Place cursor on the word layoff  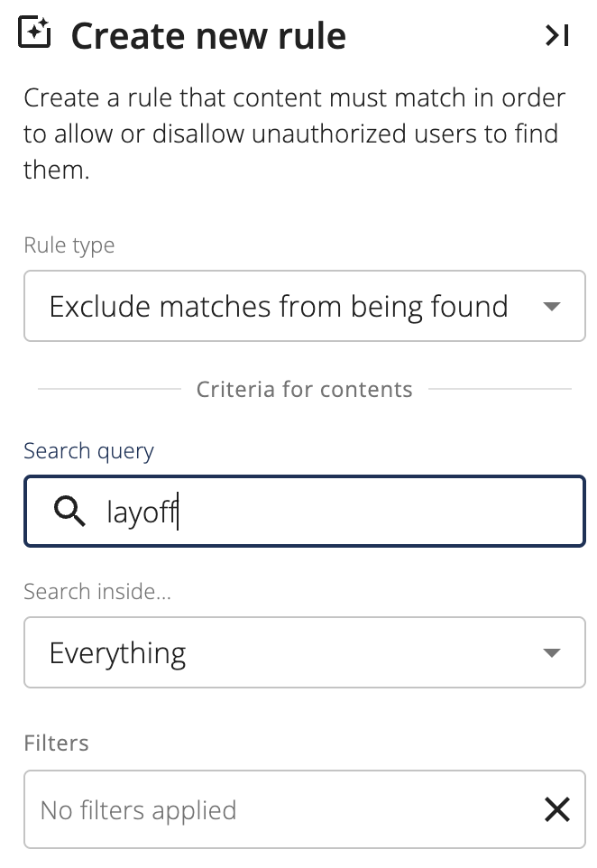pyautogui.click(x=142, y=512)
